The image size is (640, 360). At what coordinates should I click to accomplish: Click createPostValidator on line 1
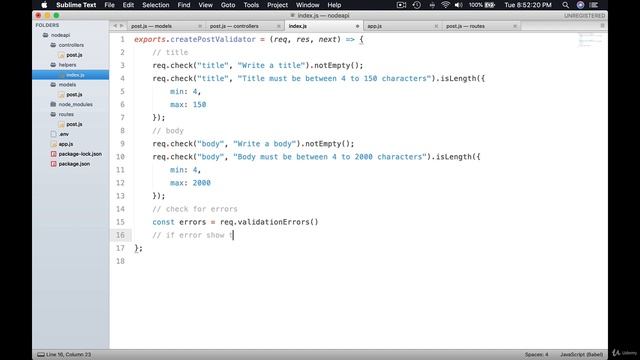(213, 39)
